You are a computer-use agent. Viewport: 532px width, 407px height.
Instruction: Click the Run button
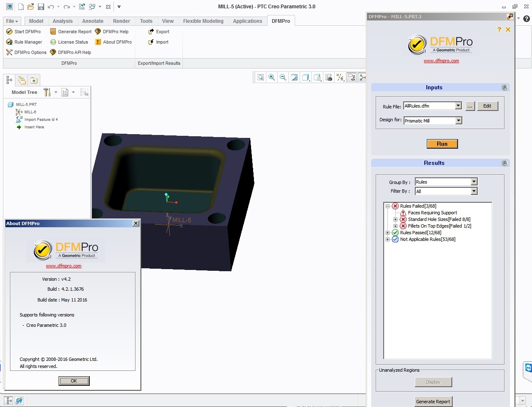click(x=442, y=144)
